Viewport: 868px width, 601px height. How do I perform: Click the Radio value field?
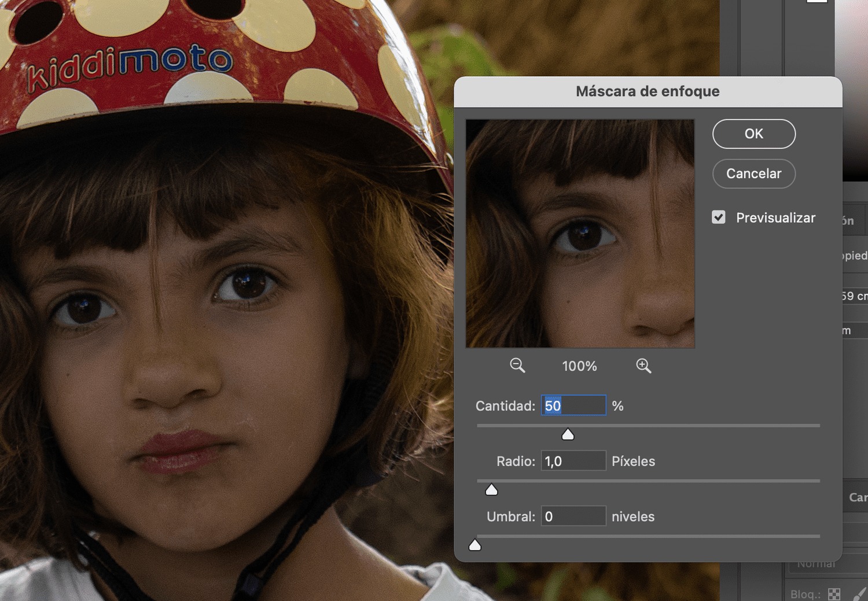[x=573, y=461]
